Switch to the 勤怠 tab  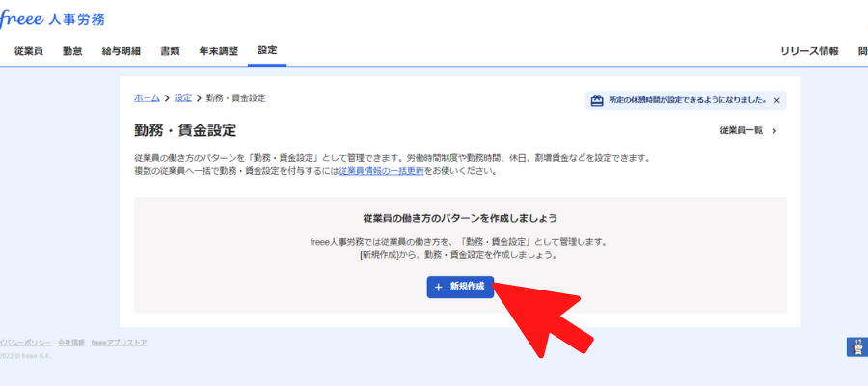pos(72,51)
